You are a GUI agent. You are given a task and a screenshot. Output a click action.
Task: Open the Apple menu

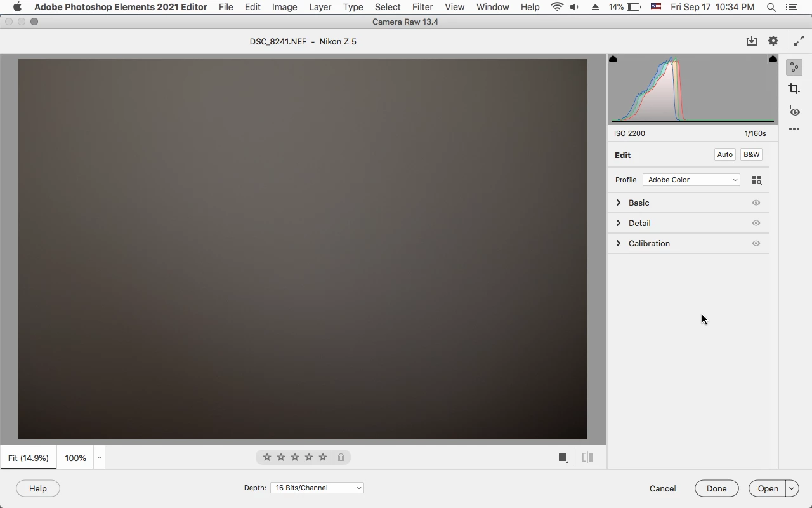(x=17, y=7)
